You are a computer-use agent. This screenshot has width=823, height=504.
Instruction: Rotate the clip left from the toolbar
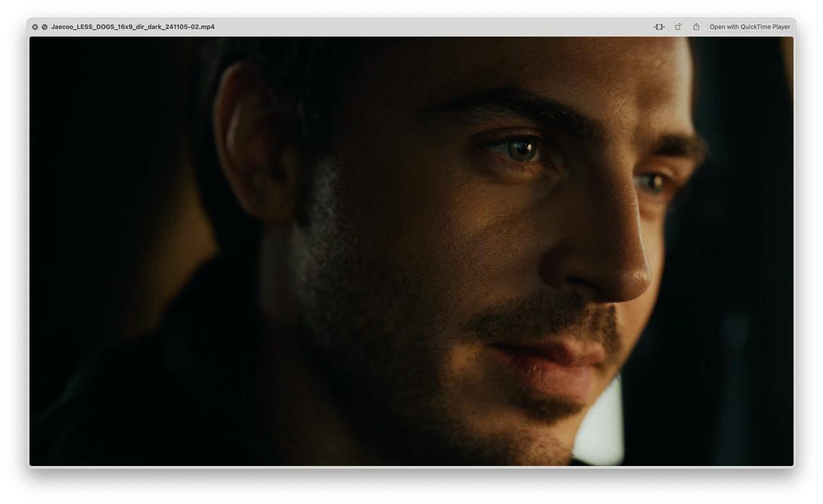click(x=678, y=27)
